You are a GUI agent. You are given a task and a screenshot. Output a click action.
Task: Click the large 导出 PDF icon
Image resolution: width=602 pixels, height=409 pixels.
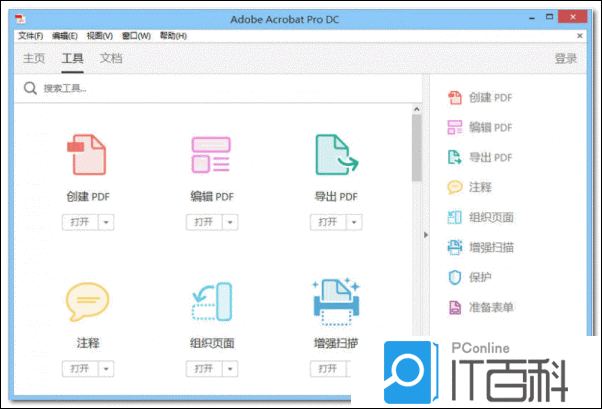point(336,155)
